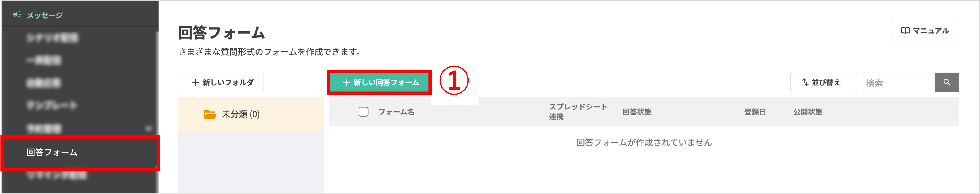Image resolution: width=980 pixels, height=194 pixels.
Task: Click the book icon on マニュアル button
Action: click(905, 31)
